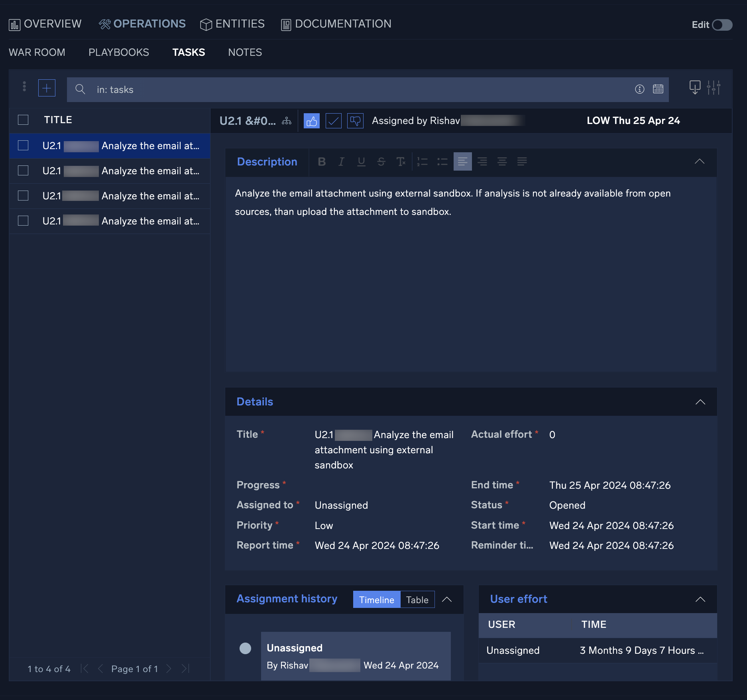Open the task hierarchy tree icon
This screenshot has width=747, height=700.
pos(287,120)
